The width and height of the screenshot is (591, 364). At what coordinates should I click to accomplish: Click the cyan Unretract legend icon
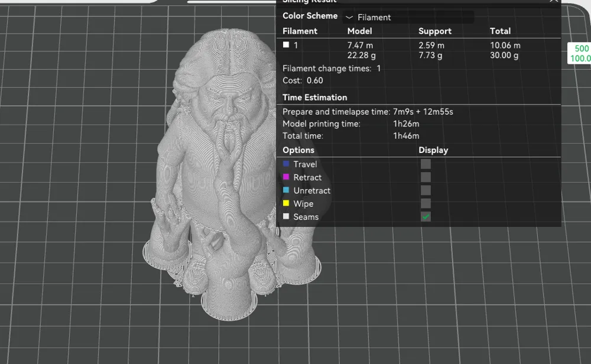[287, 190]
